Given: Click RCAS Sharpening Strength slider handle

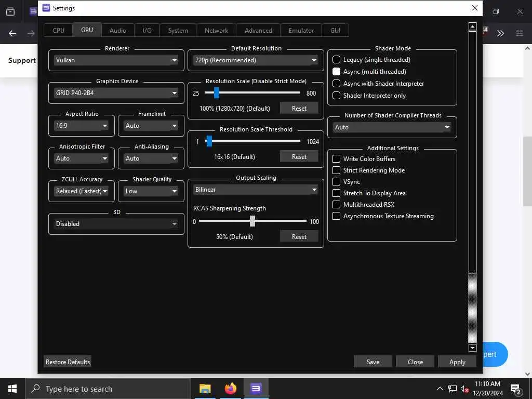Looking at the screenshot, I should [x=252, y=221].
